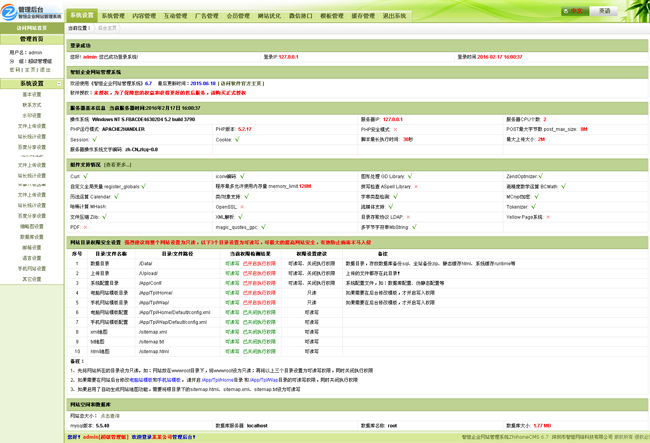Open the 系统设置 top tab

point(82,15)
